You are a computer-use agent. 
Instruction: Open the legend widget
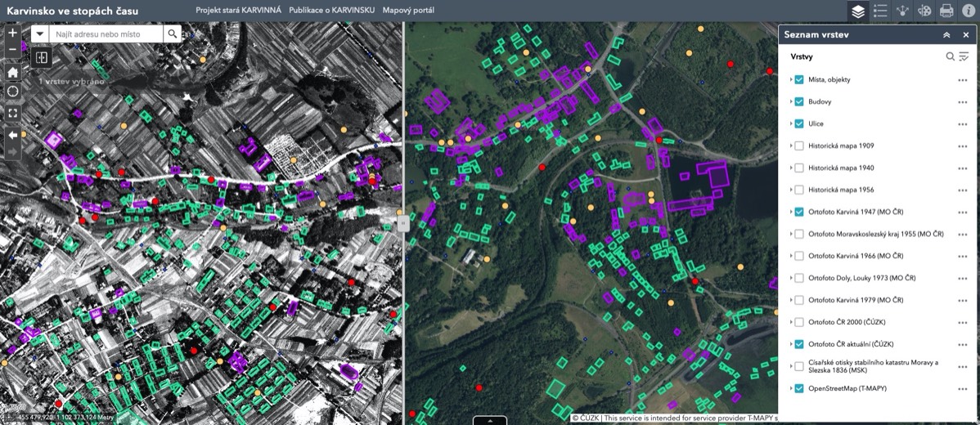pos(880,11)
